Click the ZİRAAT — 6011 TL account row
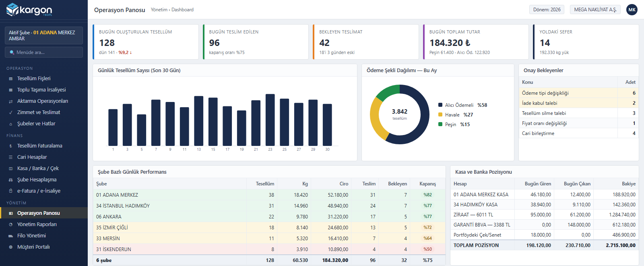This screenshot has width=644, height=266. click(545, 215)
